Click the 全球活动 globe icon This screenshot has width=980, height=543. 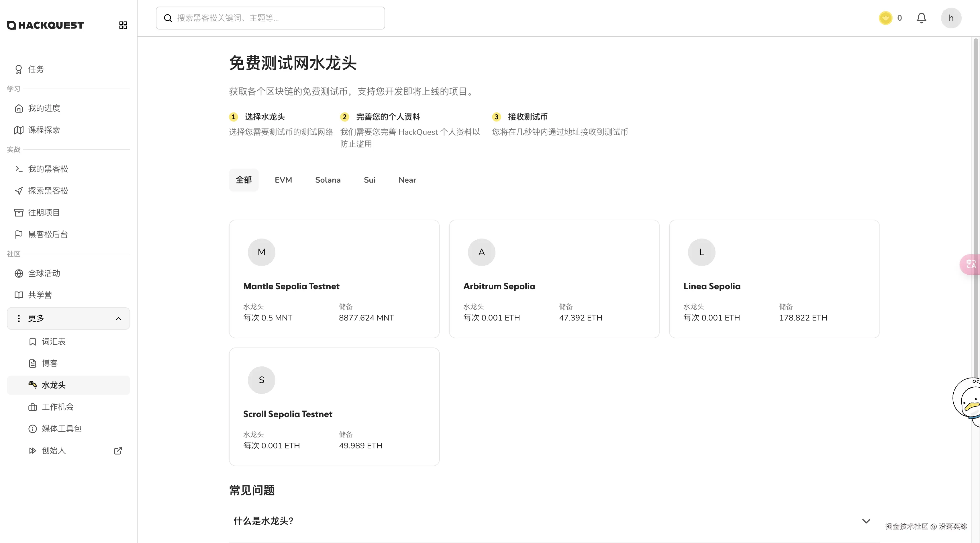point(19,273)
